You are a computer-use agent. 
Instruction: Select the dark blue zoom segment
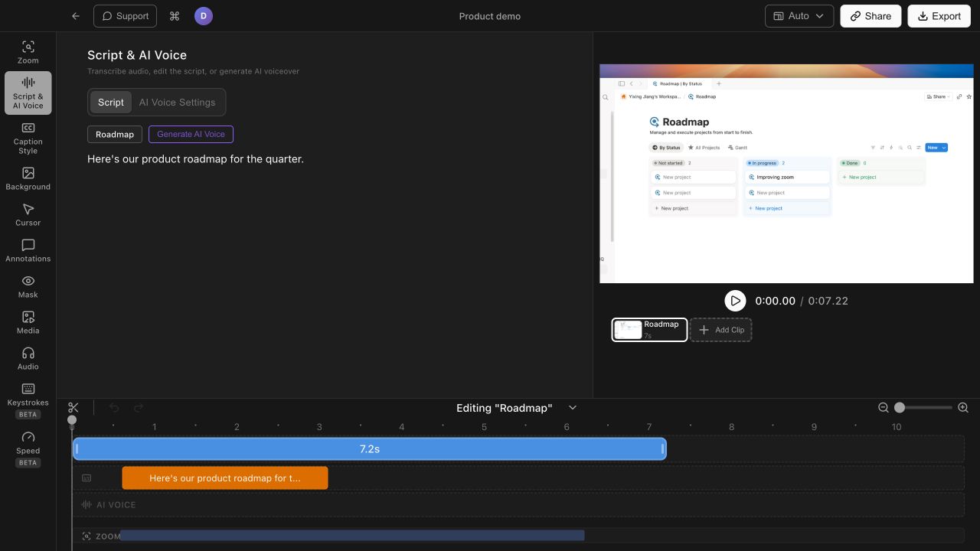352,536
